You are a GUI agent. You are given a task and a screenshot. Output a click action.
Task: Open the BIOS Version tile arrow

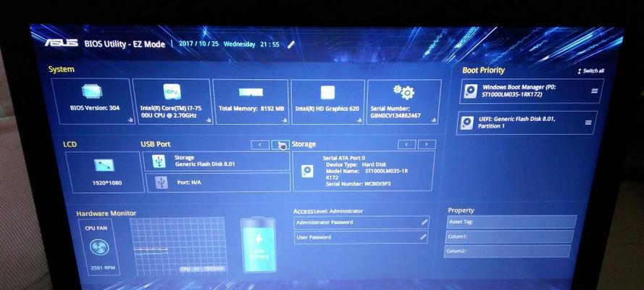click(130, 120)
